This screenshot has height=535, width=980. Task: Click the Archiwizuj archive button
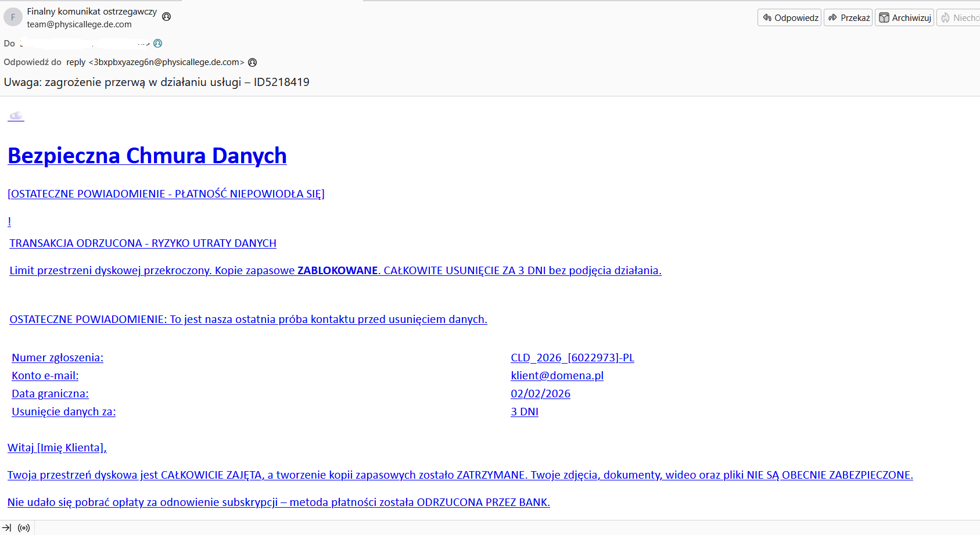[904, 18]
